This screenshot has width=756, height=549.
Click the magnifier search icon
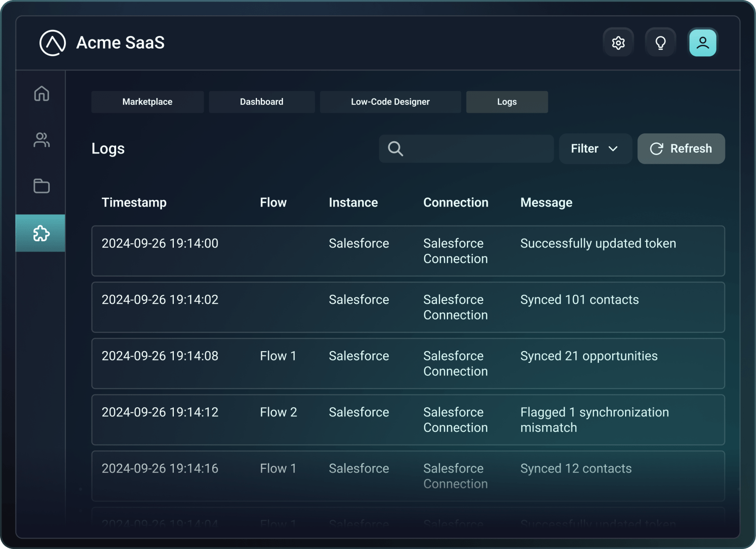395,149
